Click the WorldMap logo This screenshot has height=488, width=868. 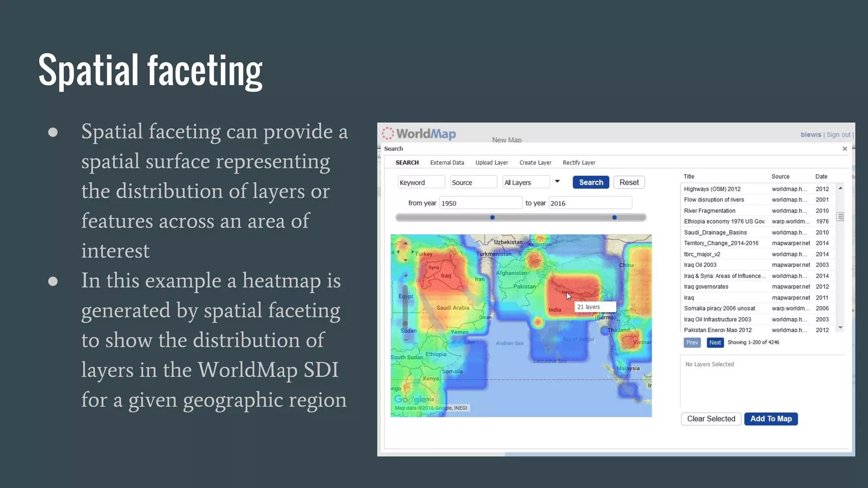pos(419,134)
